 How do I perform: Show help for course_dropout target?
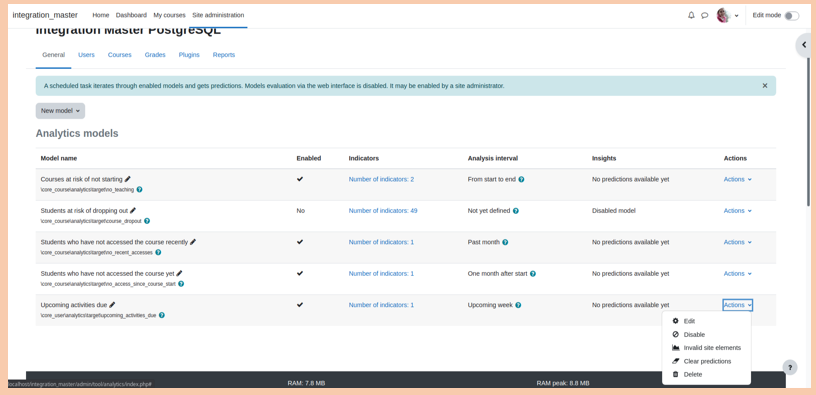point(147,221)
